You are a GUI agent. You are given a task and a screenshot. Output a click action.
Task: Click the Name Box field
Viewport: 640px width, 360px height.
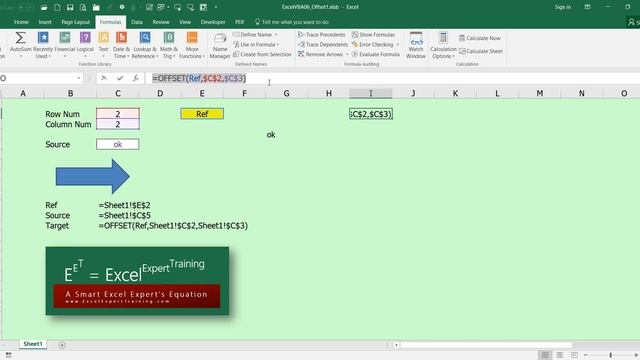click(x=38, y=78)
